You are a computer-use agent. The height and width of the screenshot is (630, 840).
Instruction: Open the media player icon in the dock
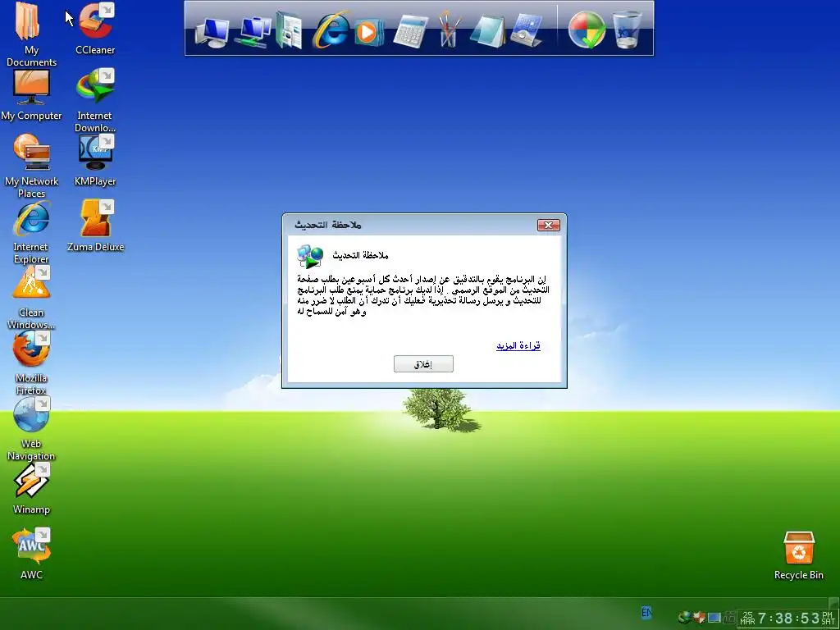(x=368, y=32)
